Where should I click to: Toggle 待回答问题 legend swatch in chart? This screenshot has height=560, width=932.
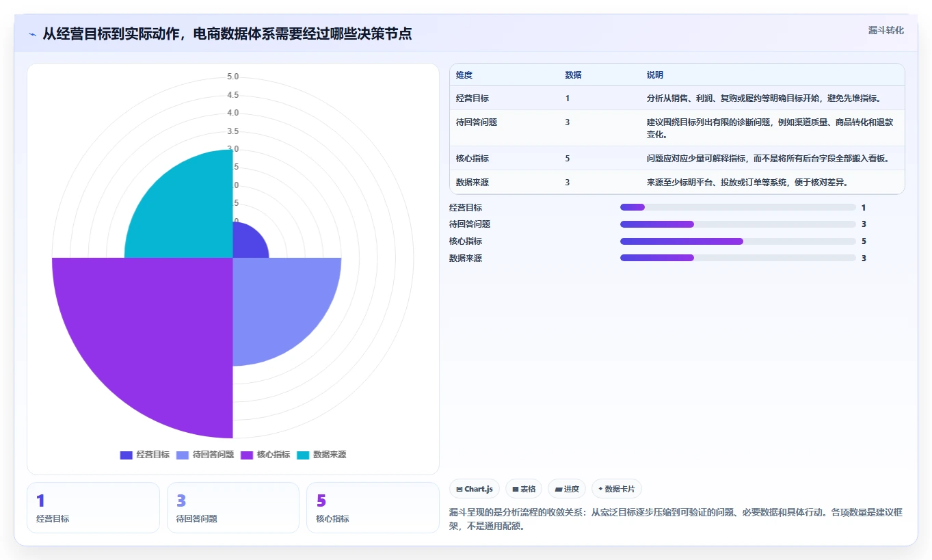point(183,455)
